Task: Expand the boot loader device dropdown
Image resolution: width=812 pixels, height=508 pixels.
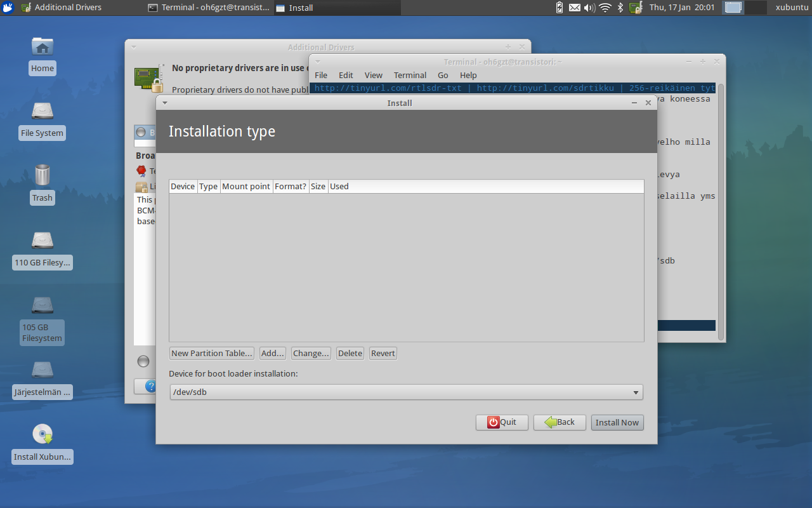Action: click(636, 392)
